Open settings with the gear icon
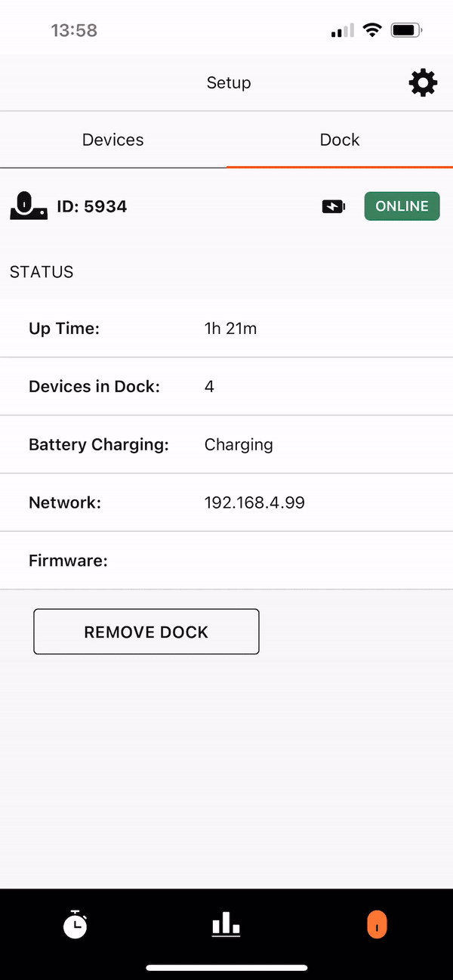The image size is (453, 980). pyautogui.click(x=423, y=82)
